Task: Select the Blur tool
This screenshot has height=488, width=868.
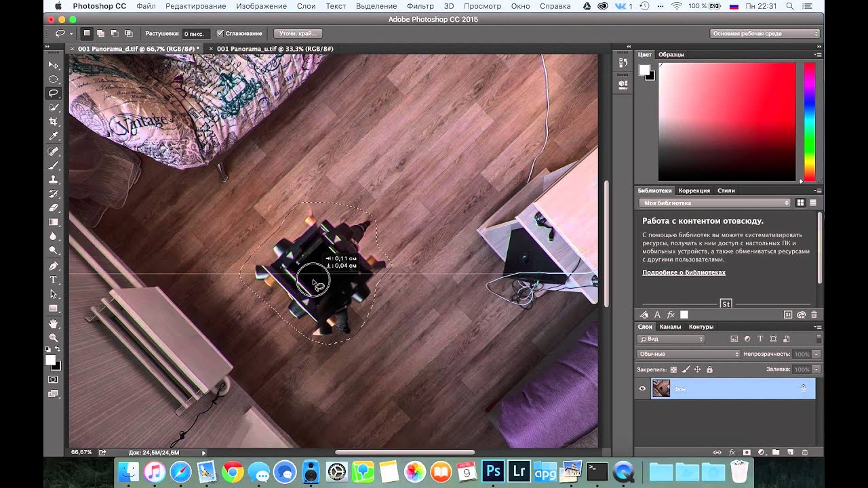Action: (54, 237)
